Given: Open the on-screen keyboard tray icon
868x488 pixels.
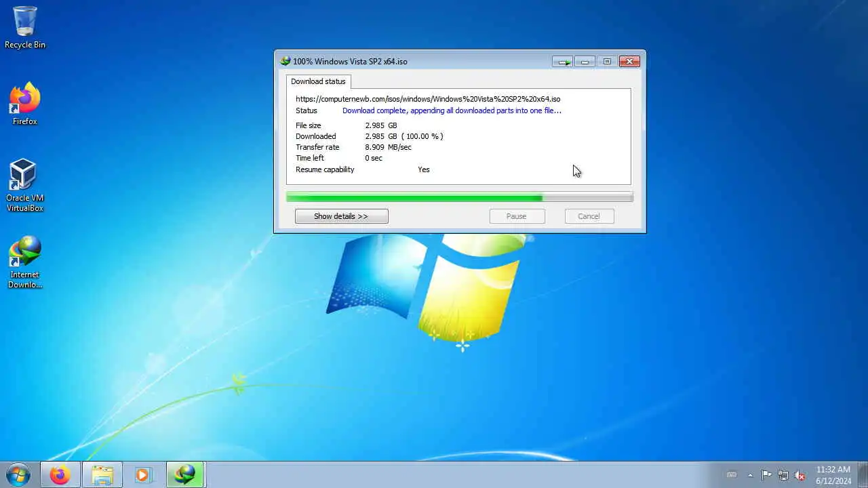Looking at the screenshot, I should tap(732, 475).
